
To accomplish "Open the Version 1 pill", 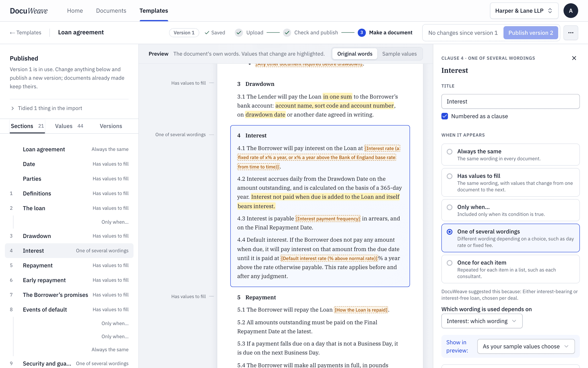I will [x=184, y=33].
